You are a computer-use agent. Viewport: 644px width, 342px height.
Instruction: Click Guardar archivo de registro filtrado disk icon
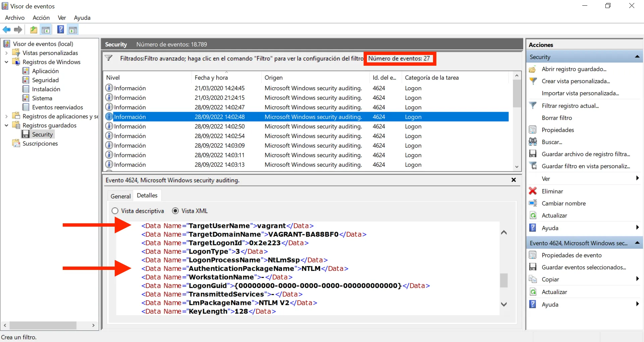[x=533, y=154]
